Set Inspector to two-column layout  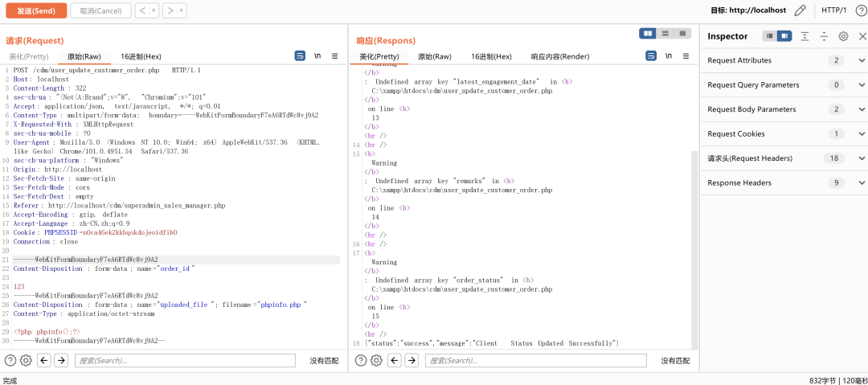pos(784,36)
